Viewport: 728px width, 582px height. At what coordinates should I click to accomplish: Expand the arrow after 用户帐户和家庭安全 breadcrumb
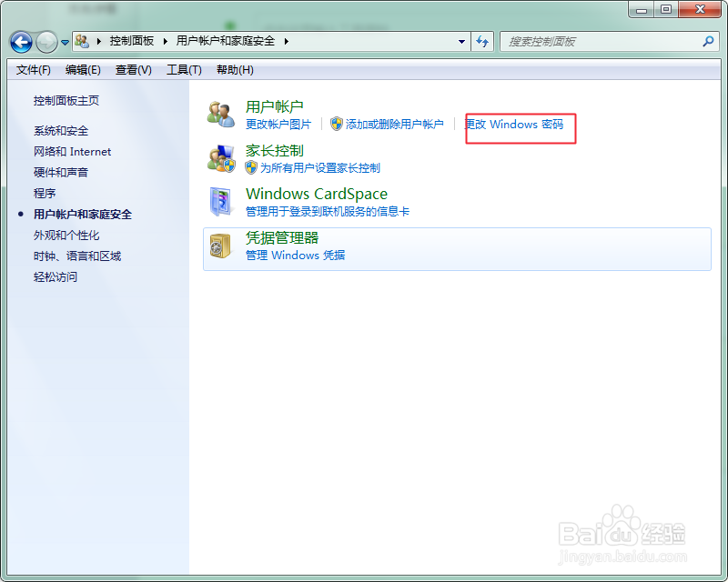coord(287,41)
